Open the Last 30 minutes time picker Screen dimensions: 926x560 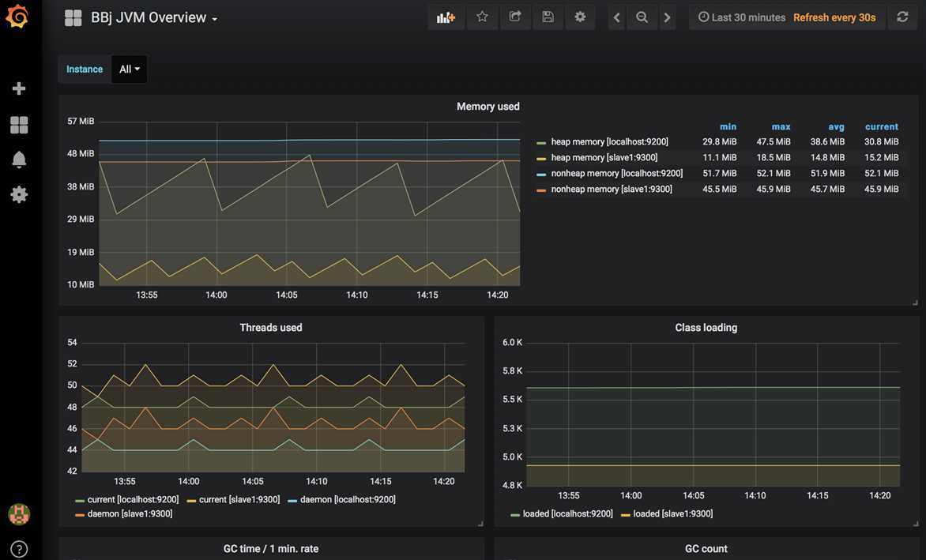coord(742,17)
